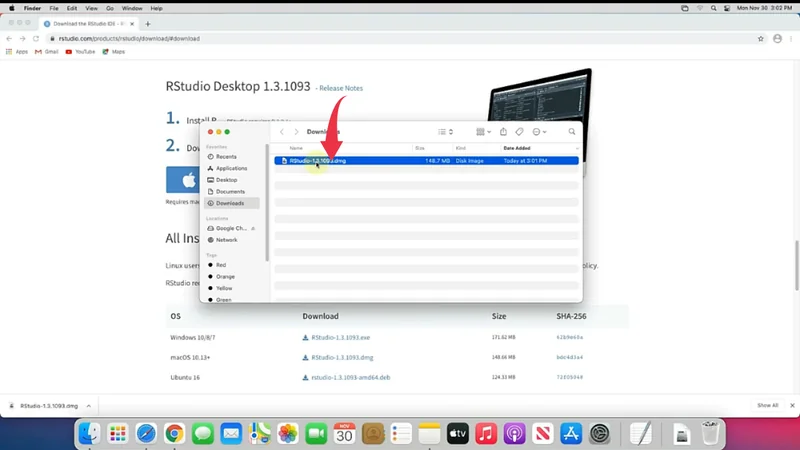Open the list view options dropdown

point(446,132)
